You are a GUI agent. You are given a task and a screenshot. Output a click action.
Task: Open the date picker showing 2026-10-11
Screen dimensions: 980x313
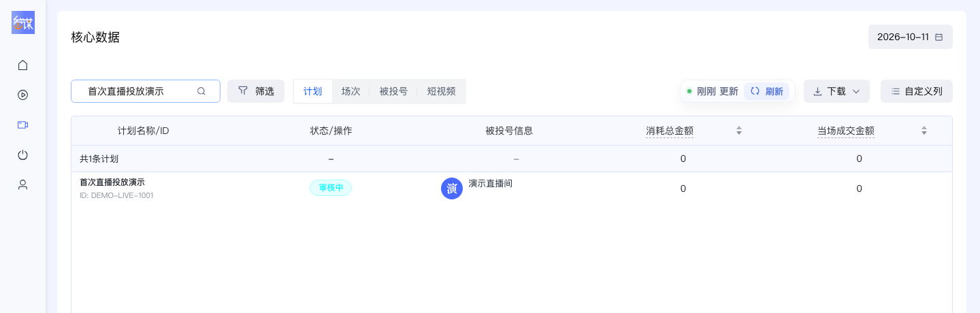tap(911, 37)
